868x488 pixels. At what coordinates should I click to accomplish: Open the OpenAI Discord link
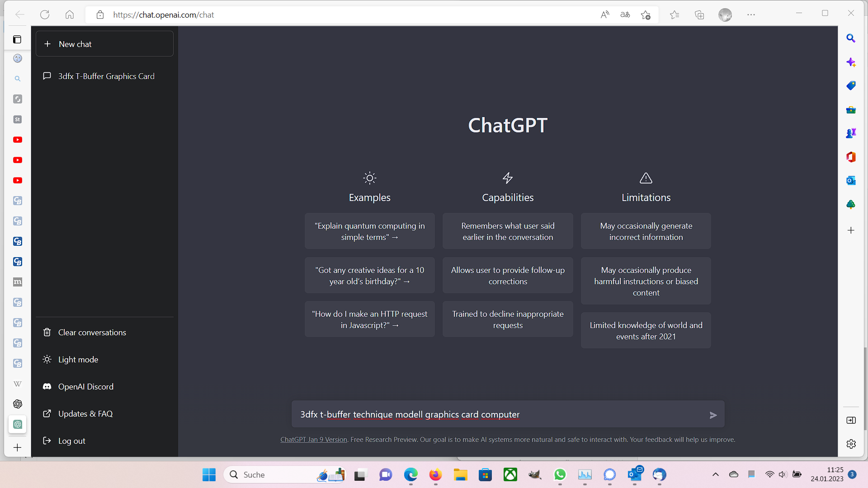tap(85, 387)
